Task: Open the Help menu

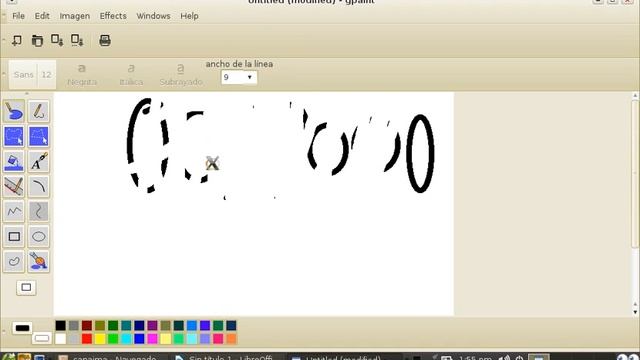Action: (189, 16)
